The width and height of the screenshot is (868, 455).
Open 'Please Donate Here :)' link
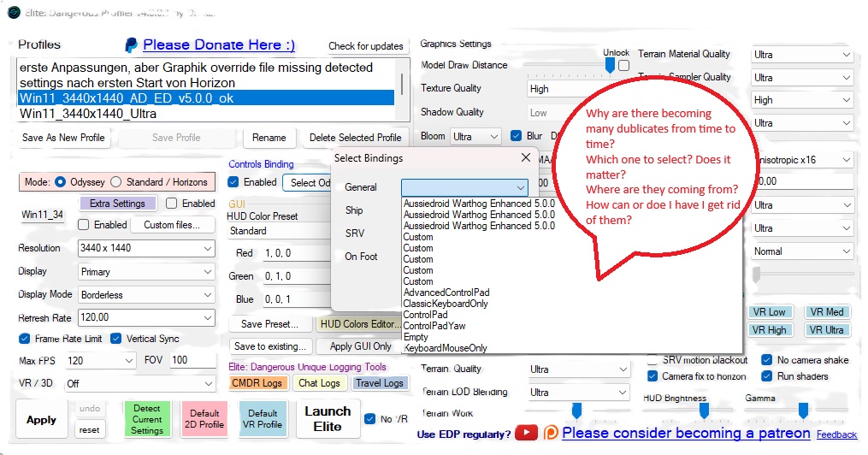click(219, 44)
